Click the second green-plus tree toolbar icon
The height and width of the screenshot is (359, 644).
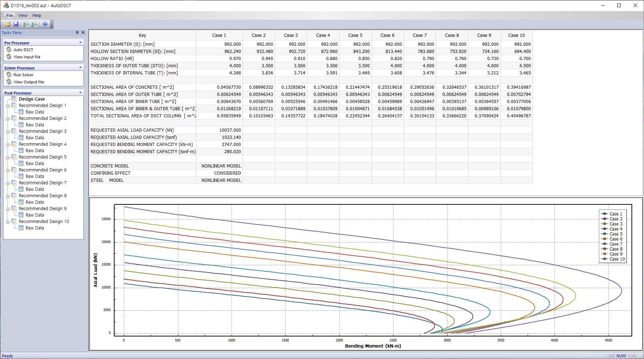(35, 24)
